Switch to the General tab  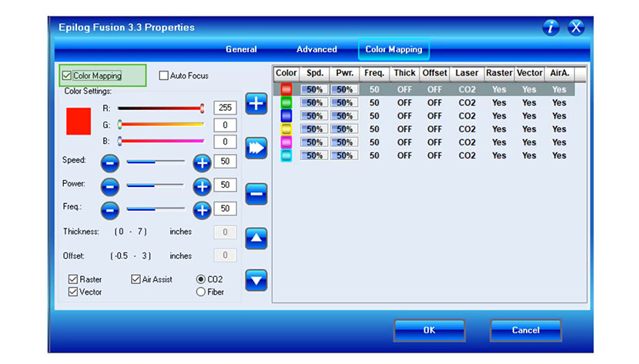click(x=241, y=49)
